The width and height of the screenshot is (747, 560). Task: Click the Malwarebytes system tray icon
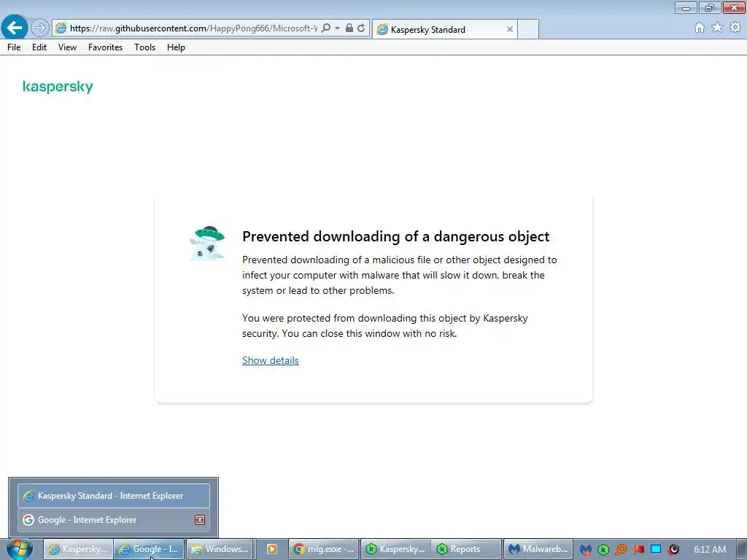586,550
